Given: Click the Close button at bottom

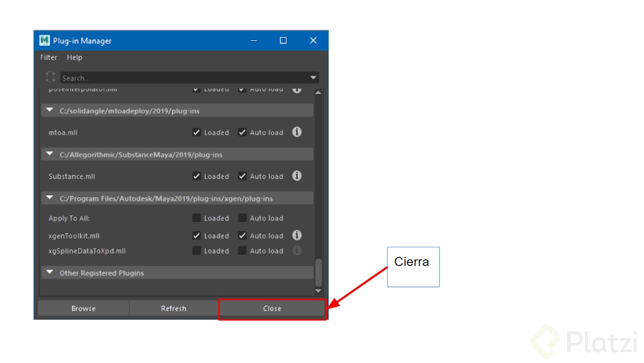Looking at the screenshot, I should point(273,308).
